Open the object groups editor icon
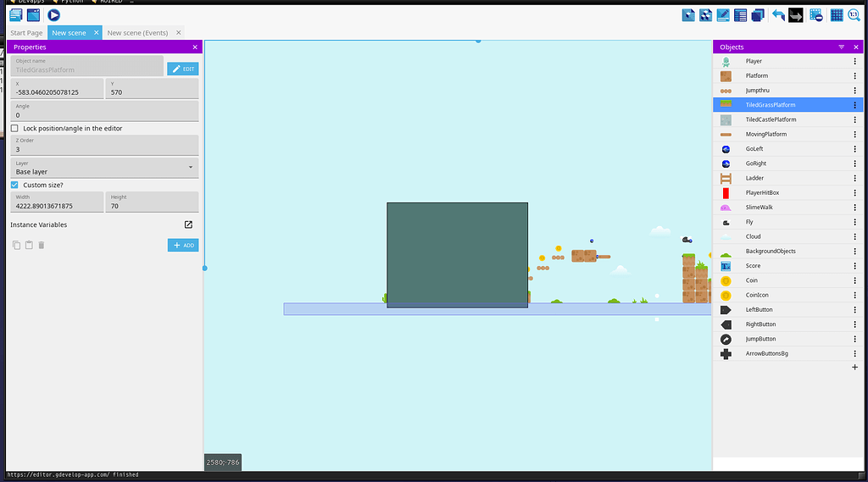Image resolution: width=868 pixels, height=482 pixels. tap(705, 15)
